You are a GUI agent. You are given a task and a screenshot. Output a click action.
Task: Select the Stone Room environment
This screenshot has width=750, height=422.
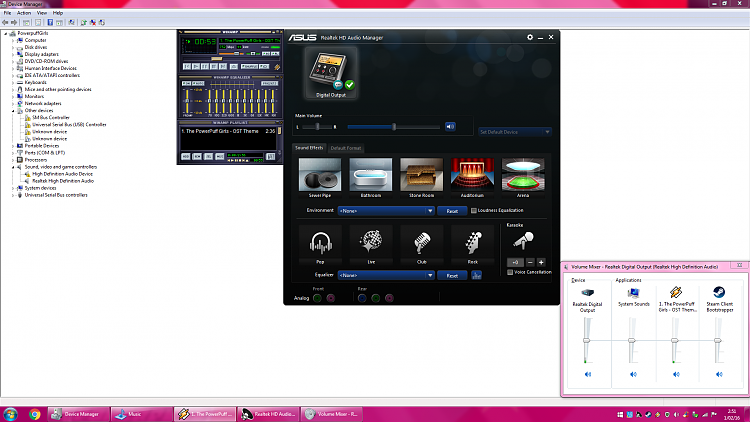pyautogui.click(x=421, y=178)
